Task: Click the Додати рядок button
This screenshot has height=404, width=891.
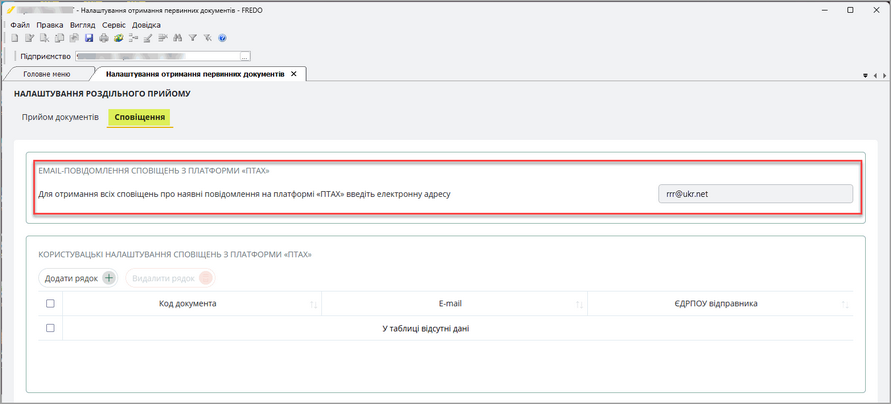Action: coord(78,278)
